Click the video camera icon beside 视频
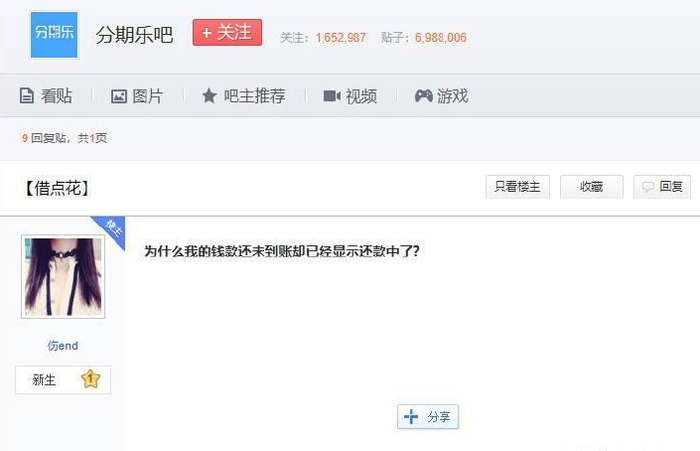This screenshot has width=700, height=451. click(332, 96)
